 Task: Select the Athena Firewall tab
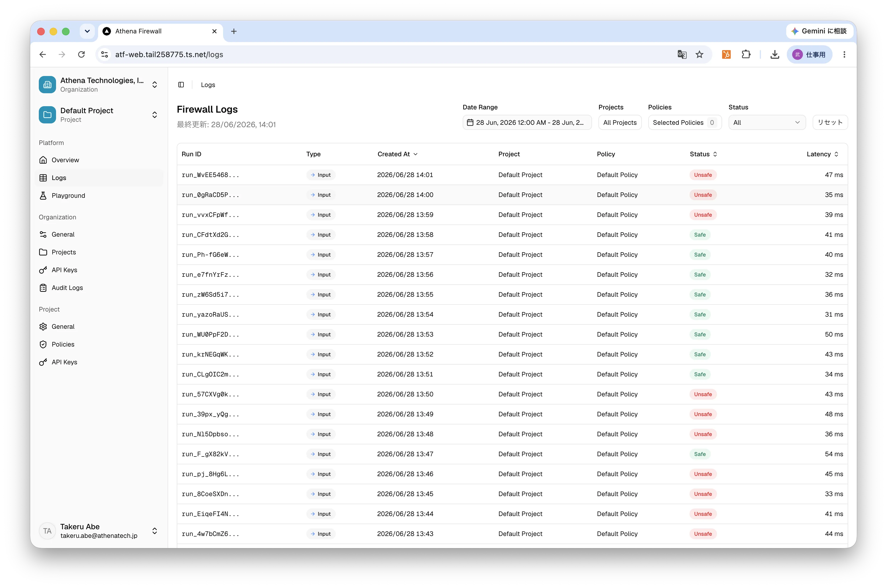tap(160, 32)
